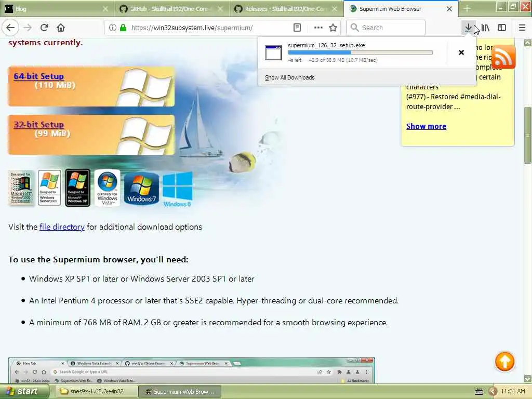This screenshot has width=532, height=399.
Task: Open the file directory link
Action: pyautogui.click(x=62, y=227)
